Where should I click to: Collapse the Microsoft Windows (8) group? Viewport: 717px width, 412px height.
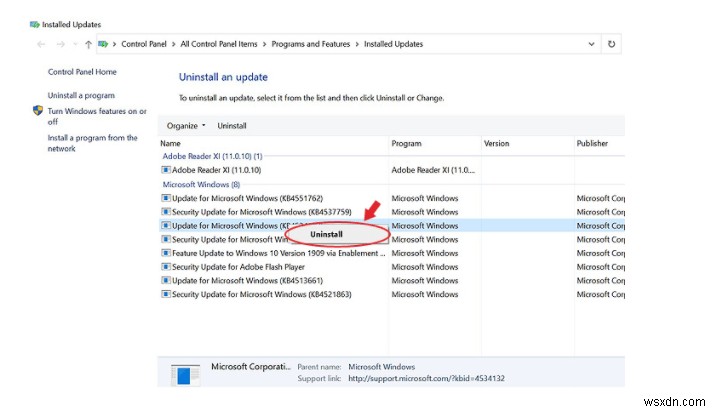201,184
